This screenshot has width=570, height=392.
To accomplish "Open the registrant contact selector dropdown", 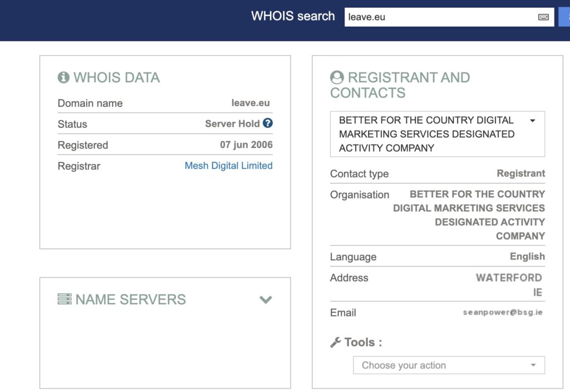I will coord(438,134).
